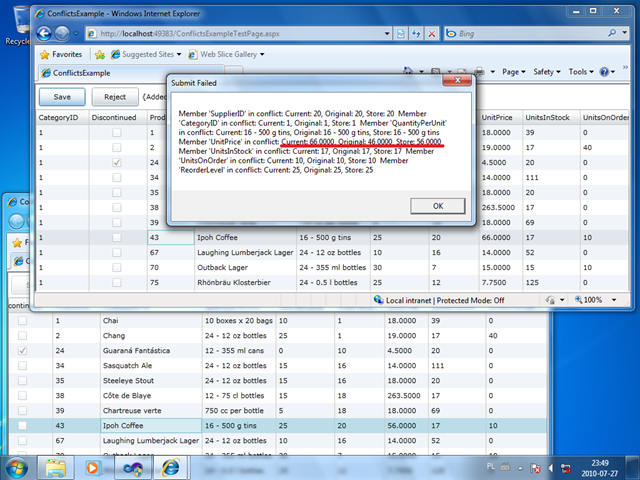
Task: Toggle Discontinued checkbox for Rhönbräu Klosterbier
Action: click(x=117, y=282)
